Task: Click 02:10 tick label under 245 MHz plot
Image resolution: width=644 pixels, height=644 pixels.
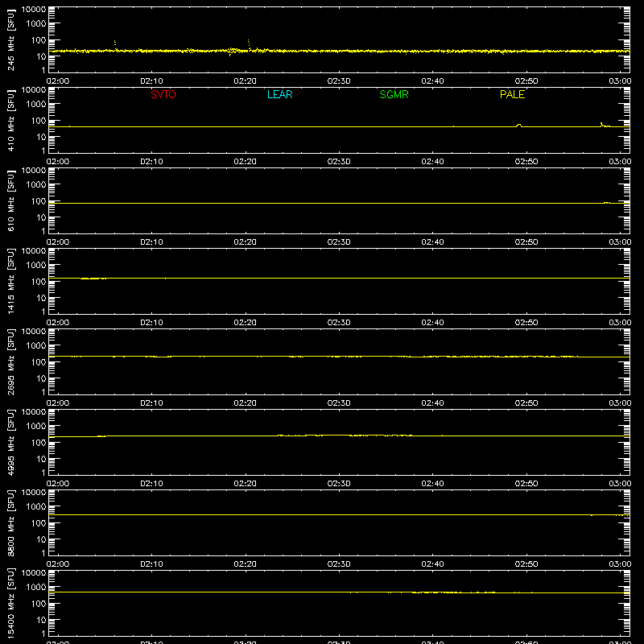Action: click(151, 81)
